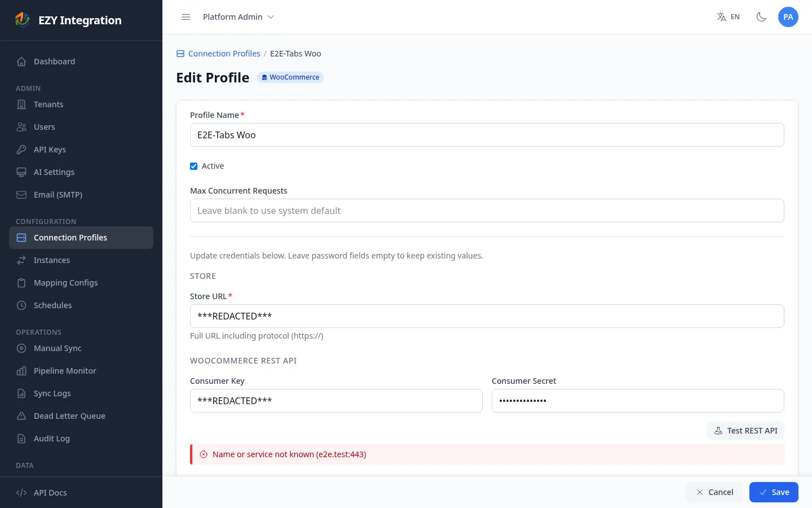Switch to dark mode moon icon

761,17
